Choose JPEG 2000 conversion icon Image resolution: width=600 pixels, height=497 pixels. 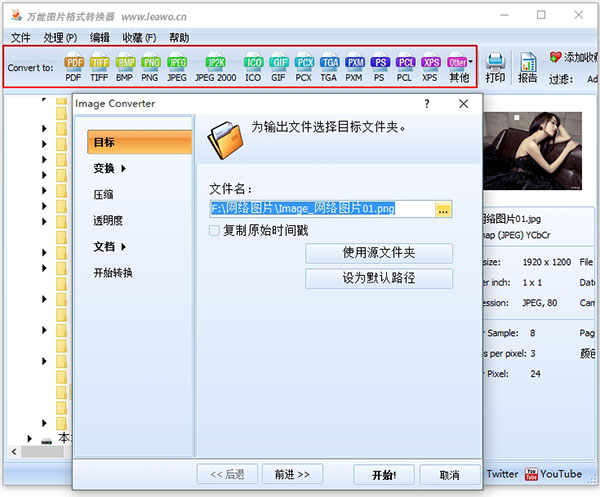[215, 67]
